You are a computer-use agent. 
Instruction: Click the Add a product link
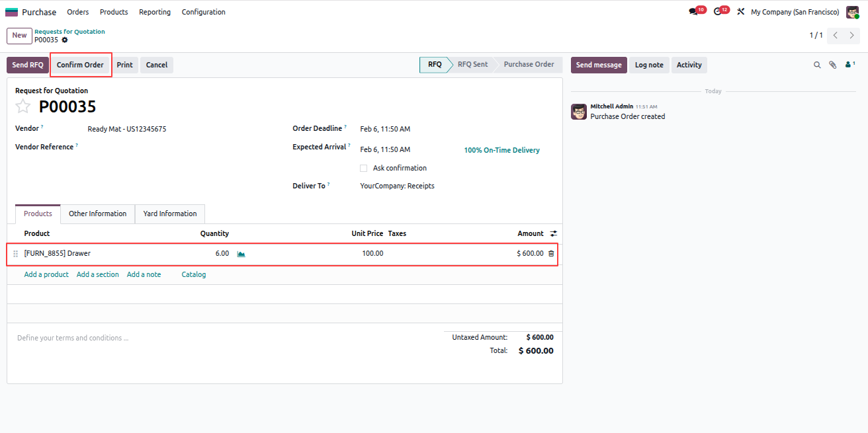pos(46,274)
